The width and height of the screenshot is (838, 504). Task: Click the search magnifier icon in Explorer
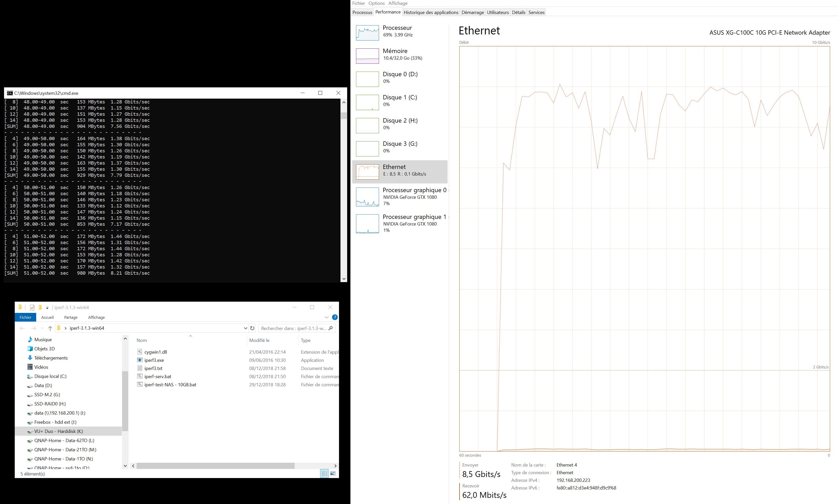[331, 328]
